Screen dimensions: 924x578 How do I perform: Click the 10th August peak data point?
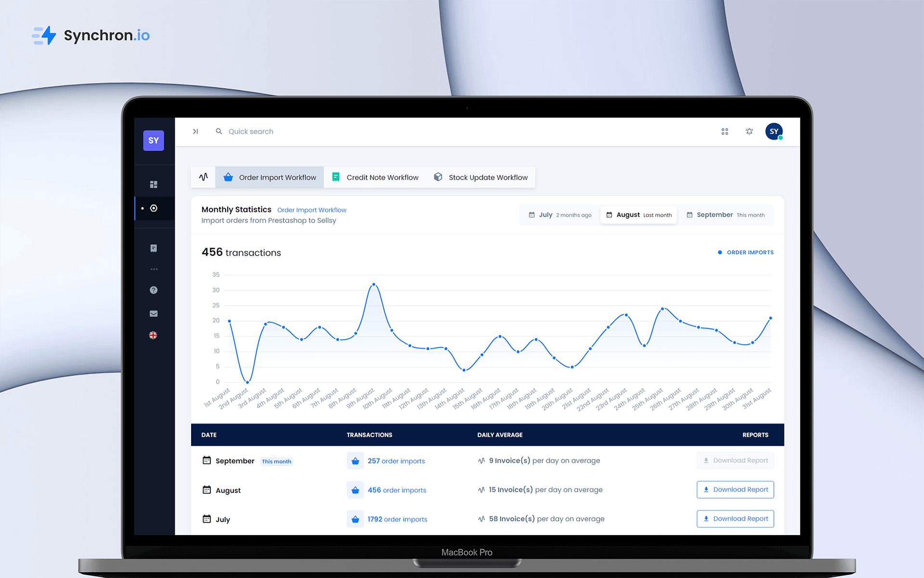pyautogui.click(x=374, y=285)
